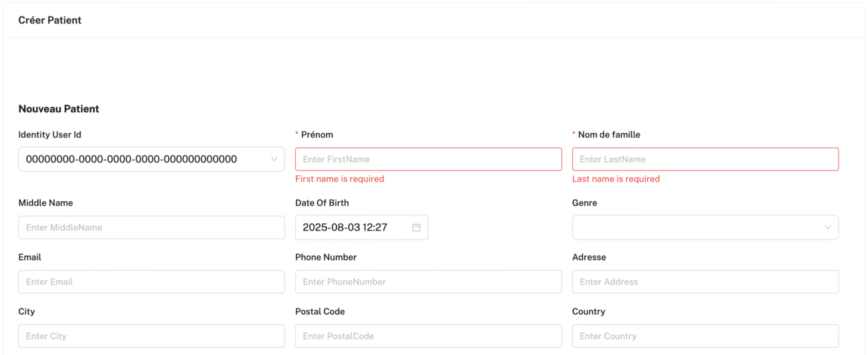Click the City input box
The height and width of the screenshot is (355, 868).
click(152, 336)
